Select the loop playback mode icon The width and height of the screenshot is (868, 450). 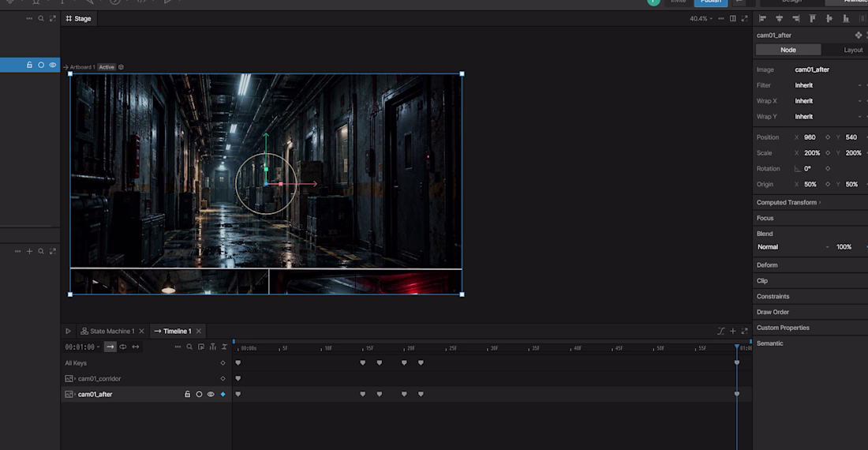click(123, 347)
